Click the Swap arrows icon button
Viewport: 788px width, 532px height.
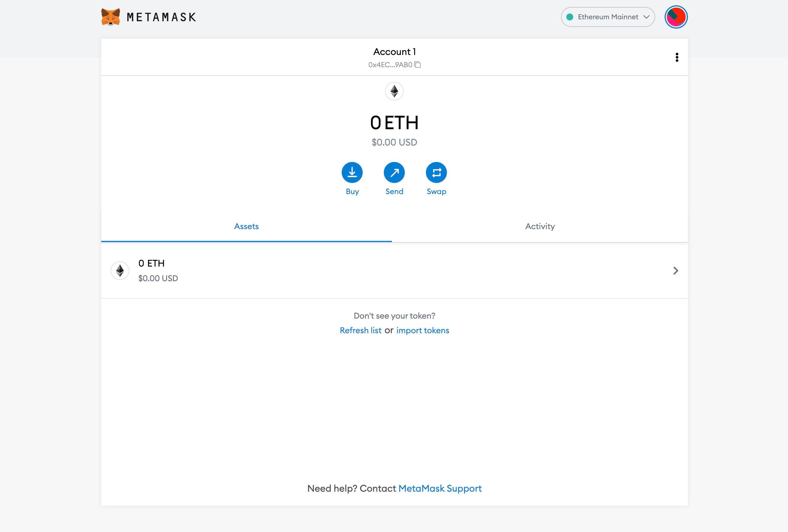point(436,172)
